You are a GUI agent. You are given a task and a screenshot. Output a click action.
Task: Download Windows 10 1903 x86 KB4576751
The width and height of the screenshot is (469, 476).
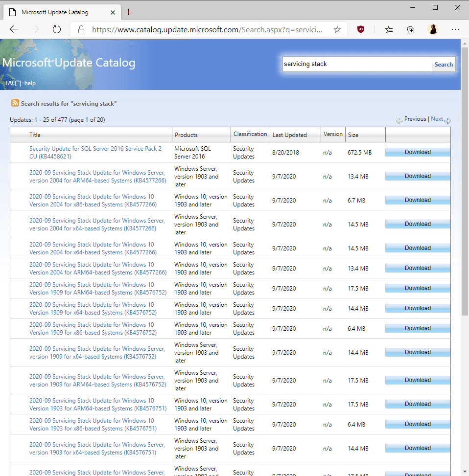point(418,424)
